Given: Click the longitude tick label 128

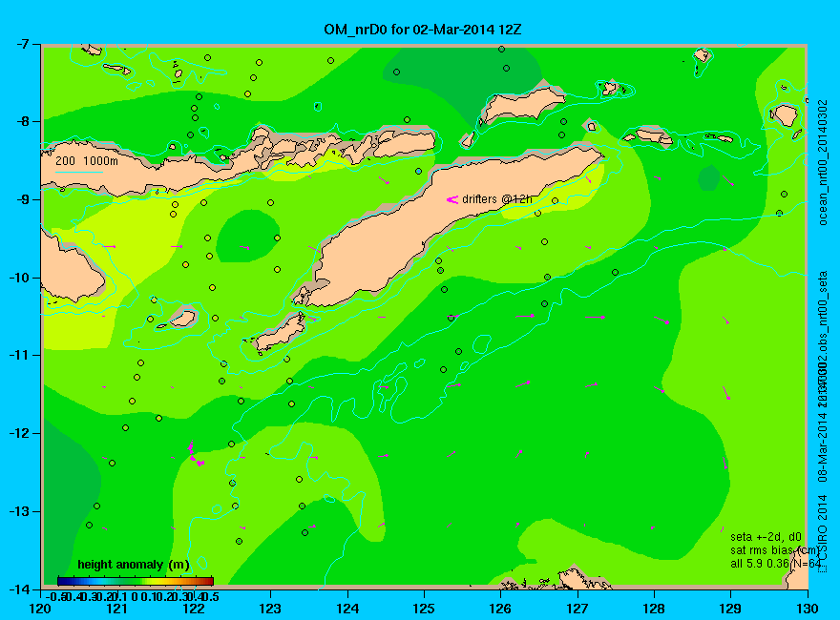Looking at the screenshot, I should pyautogui.click(x=654, y=609).
